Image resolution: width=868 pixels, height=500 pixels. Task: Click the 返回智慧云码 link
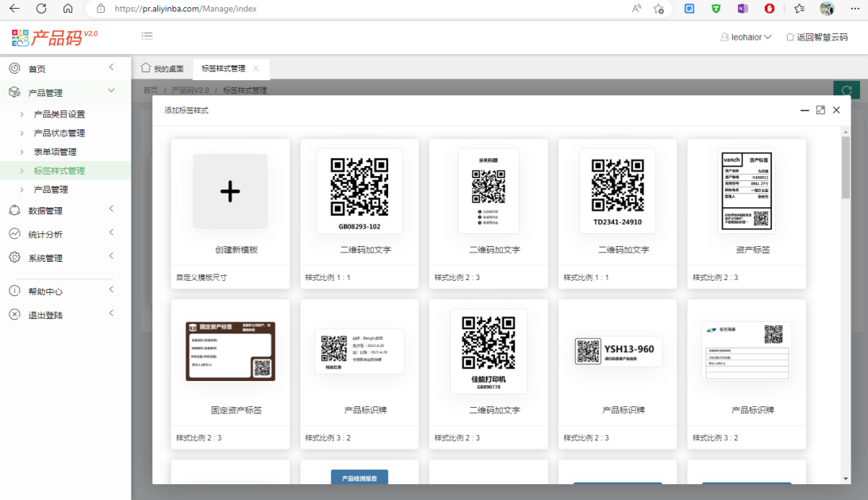click(x=816, y=37)
